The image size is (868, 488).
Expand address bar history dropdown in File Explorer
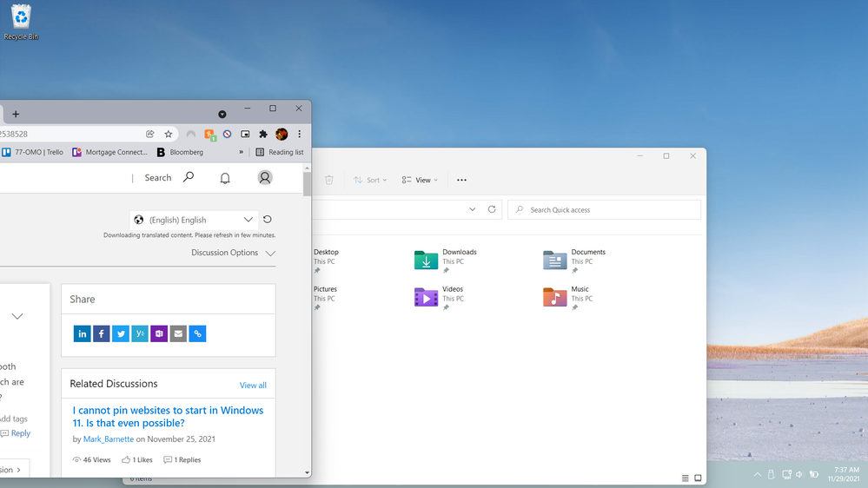[x=472, y=209]
